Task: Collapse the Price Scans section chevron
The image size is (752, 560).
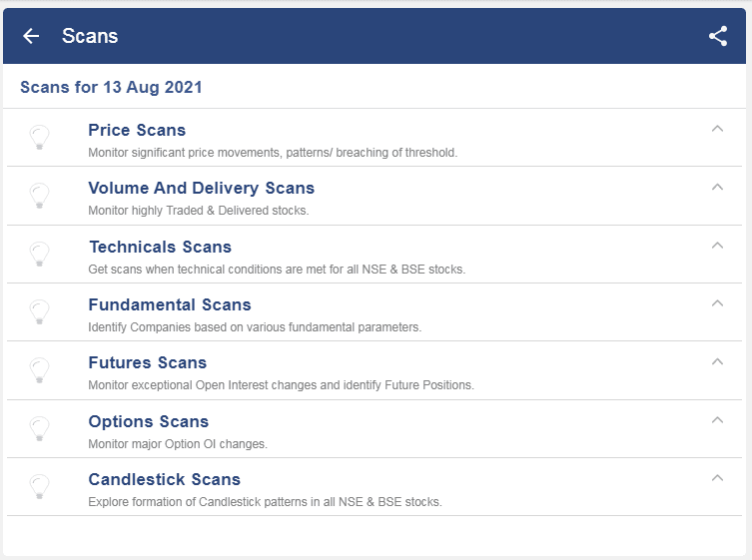Action: [x=717, y=129]
